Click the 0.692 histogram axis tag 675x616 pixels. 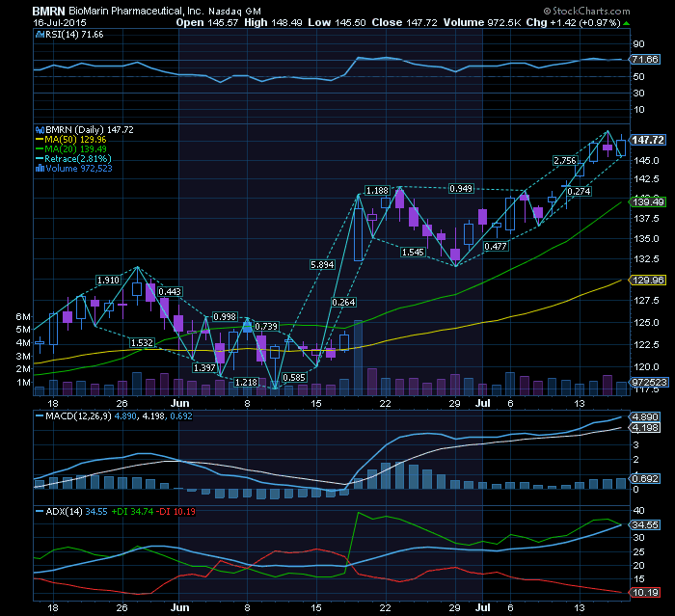coord(645,479)
